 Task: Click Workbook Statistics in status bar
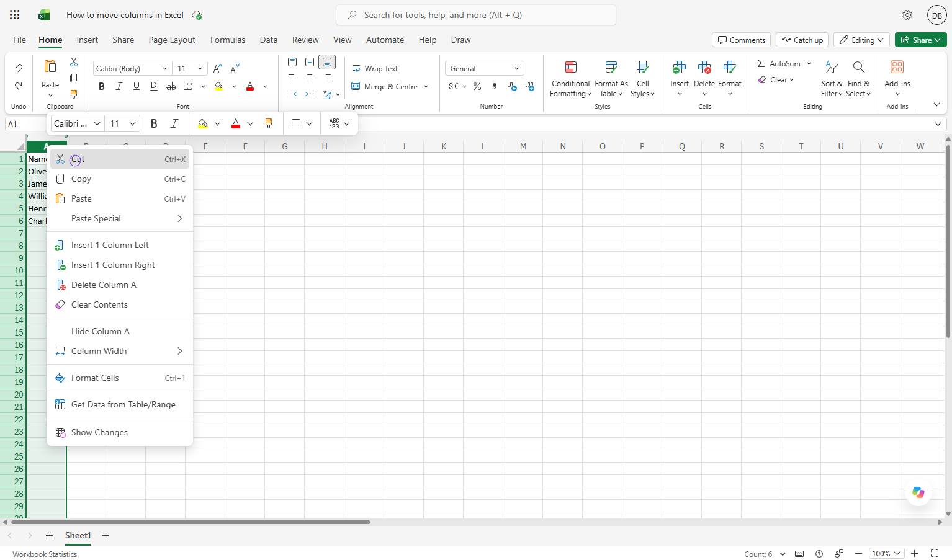[x=45, y=554]
